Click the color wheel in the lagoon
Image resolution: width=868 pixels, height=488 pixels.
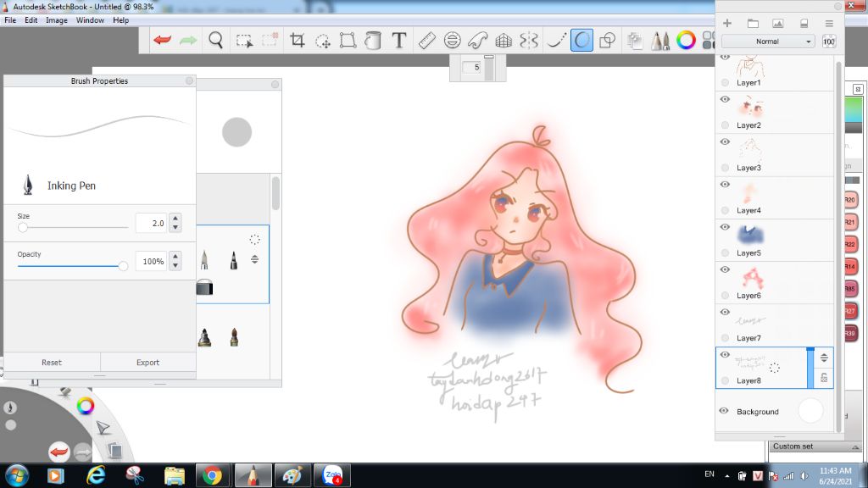click(86, 406)
